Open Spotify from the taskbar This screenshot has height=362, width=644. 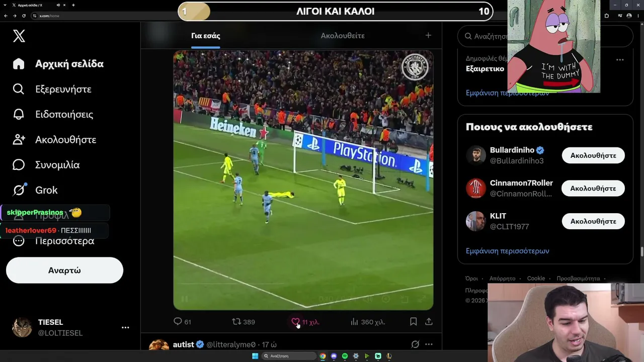[345, 356]
